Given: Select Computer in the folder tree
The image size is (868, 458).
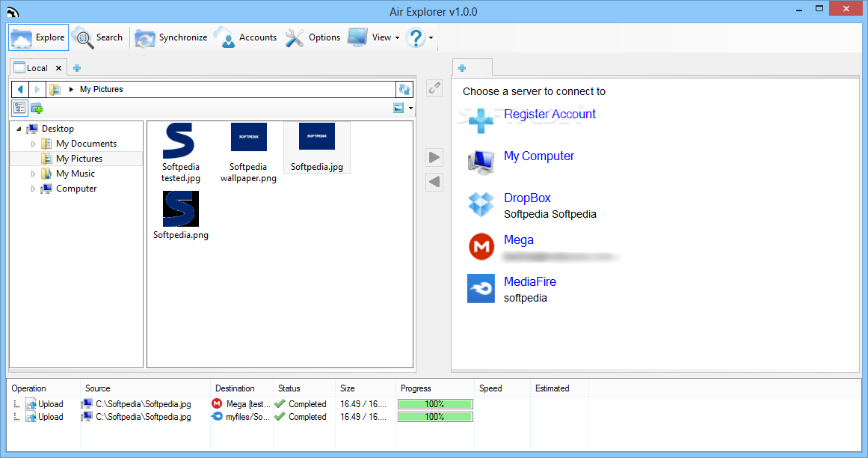Looking at the screenshot, I should [x=76, y=189].
